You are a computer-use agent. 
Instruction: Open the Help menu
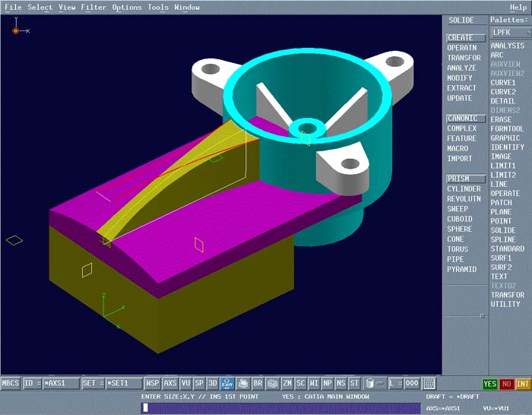(518, 8)
